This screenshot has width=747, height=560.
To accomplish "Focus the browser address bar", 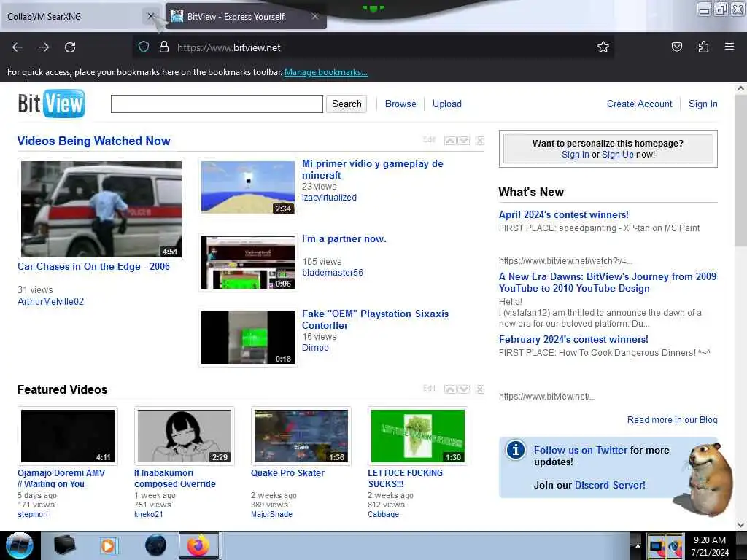I will tap(371, 47).
